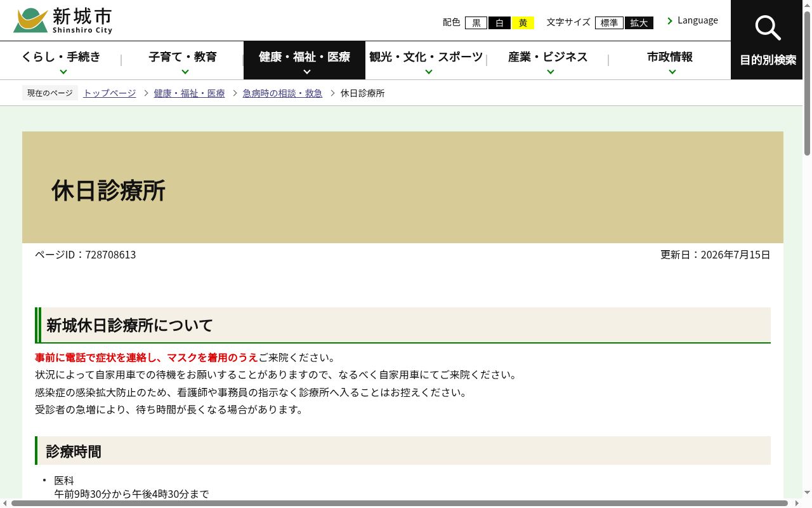Set text size to 拡大
This screenshot has width=812, height=508.
point(639,23)
